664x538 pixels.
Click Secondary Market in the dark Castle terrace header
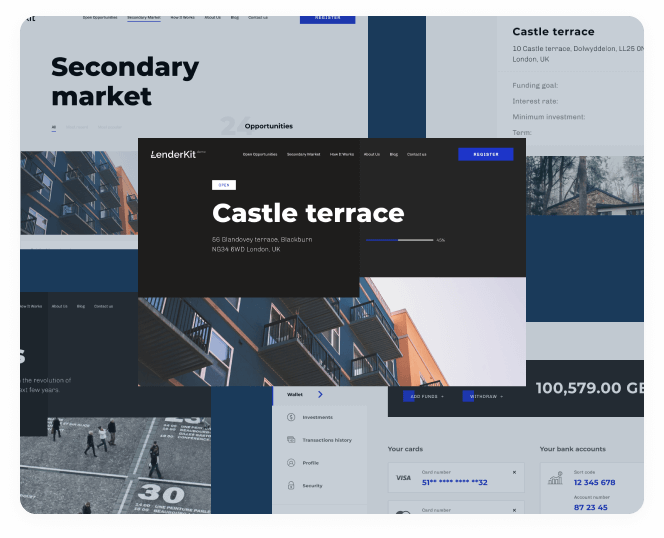coord(303,154)
